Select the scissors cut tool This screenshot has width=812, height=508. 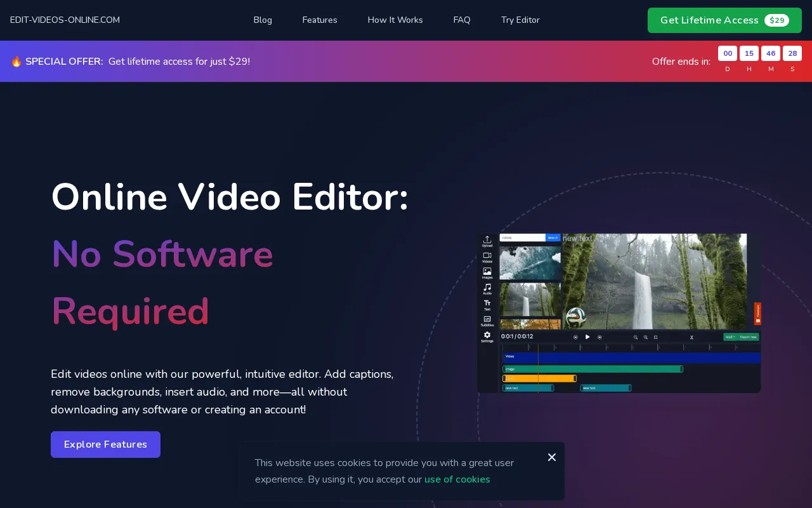point(691,337)
